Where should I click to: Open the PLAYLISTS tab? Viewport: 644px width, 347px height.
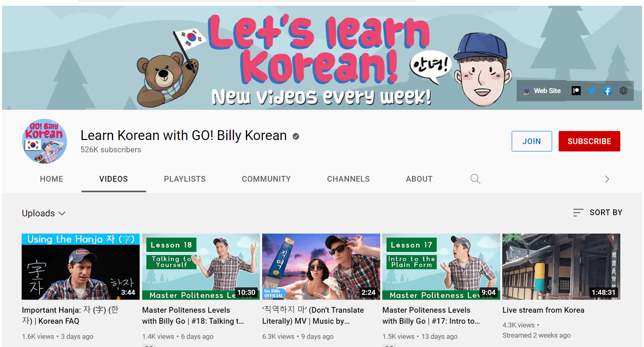pos(185,179)
